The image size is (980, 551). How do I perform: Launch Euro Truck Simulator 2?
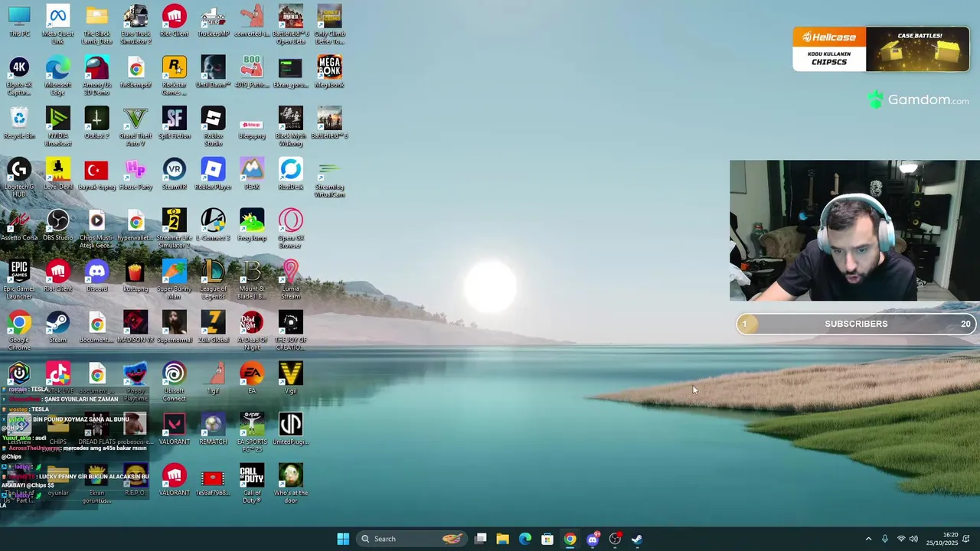pos(136,24)
